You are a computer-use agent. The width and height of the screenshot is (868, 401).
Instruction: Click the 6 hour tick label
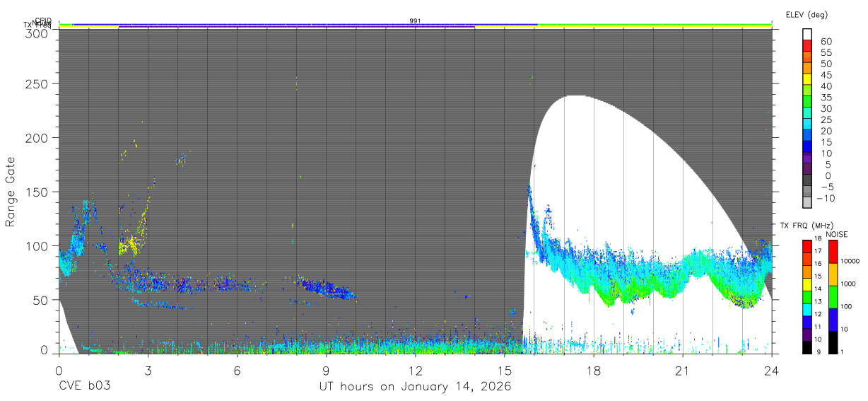pos(237,371)
